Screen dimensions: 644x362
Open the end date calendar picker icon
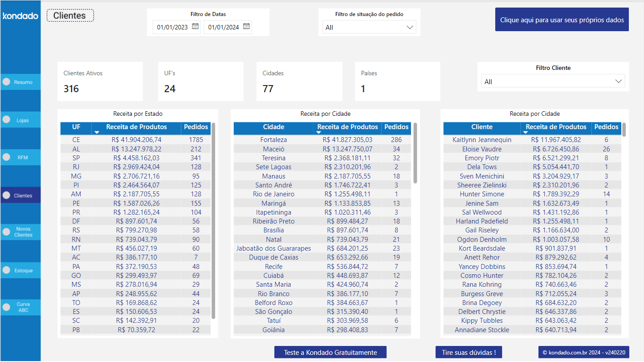246,26
